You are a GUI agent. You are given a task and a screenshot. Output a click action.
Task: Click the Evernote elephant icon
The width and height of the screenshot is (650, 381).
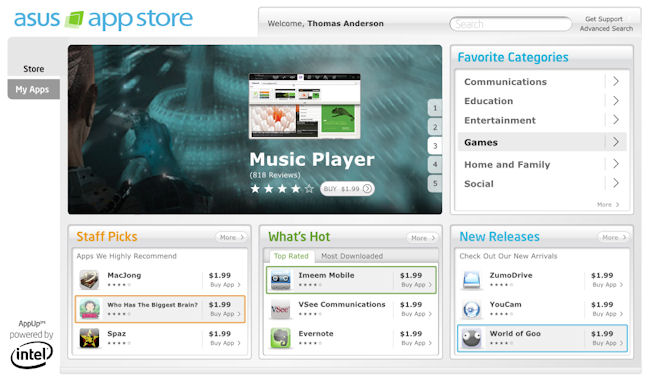(281, 338)
